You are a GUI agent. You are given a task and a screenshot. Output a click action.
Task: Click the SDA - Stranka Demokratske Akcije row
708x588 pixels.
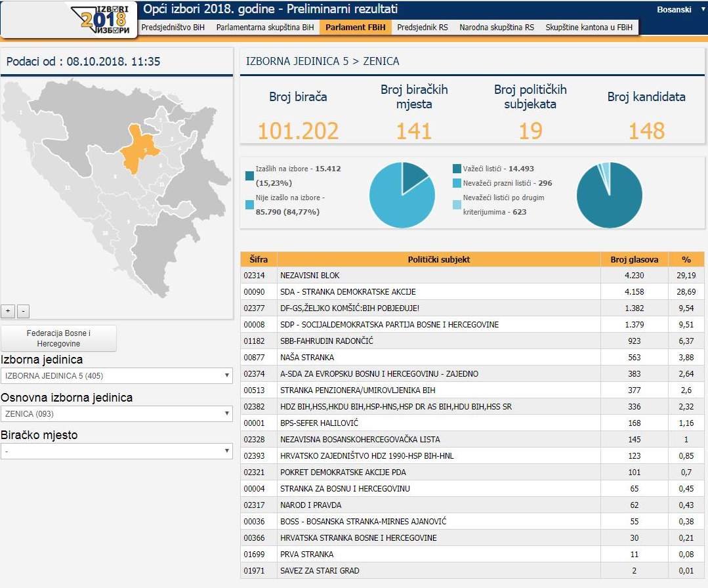438,292
